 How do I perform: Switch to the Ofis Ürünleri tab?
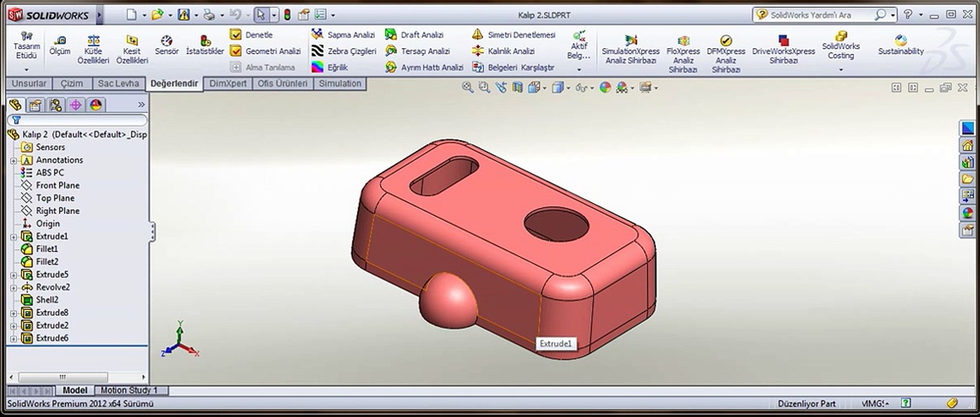pyautogui.click(x=283, y=83)
